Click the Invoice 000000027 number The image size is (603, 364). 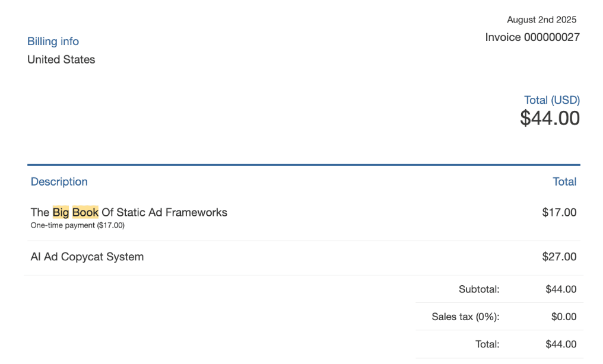(532, 37)
